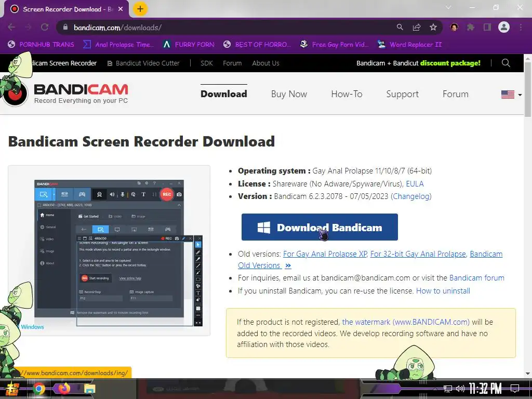The image size is (532, 399).
Task: Click the volume speaker icon in tray
Action: 460,389
